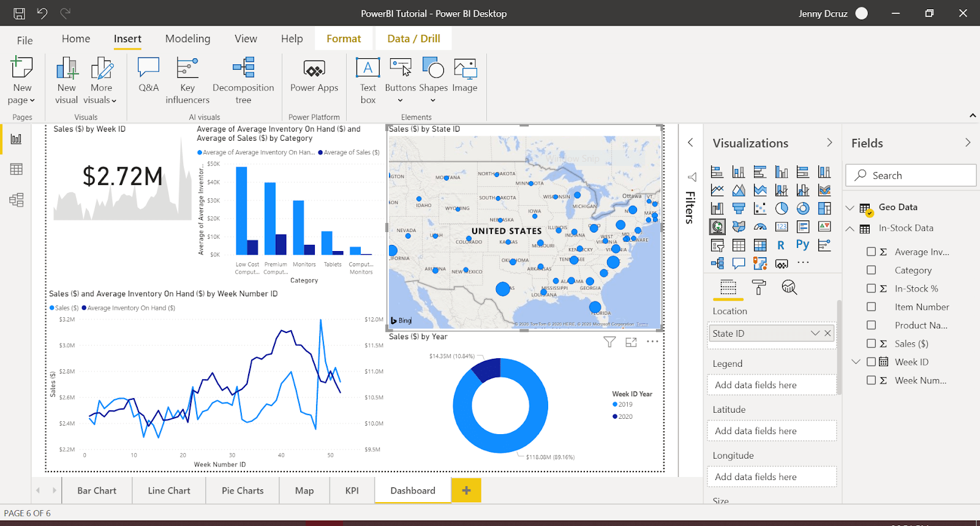Select the Line chart visualization icon

click(x=717, y=190)
